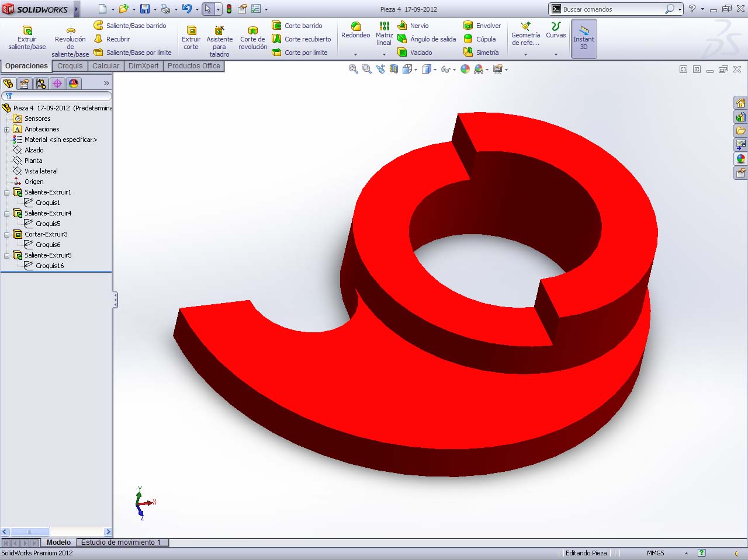Select Revolución de saliente/base
Image resolution: width=748 pixels, height=560 pixels.
[70, 41]
